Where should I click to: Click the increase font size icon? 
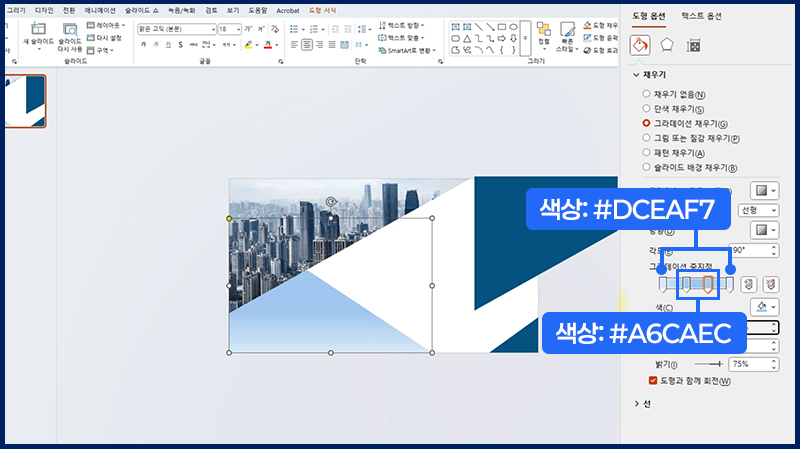248,29
